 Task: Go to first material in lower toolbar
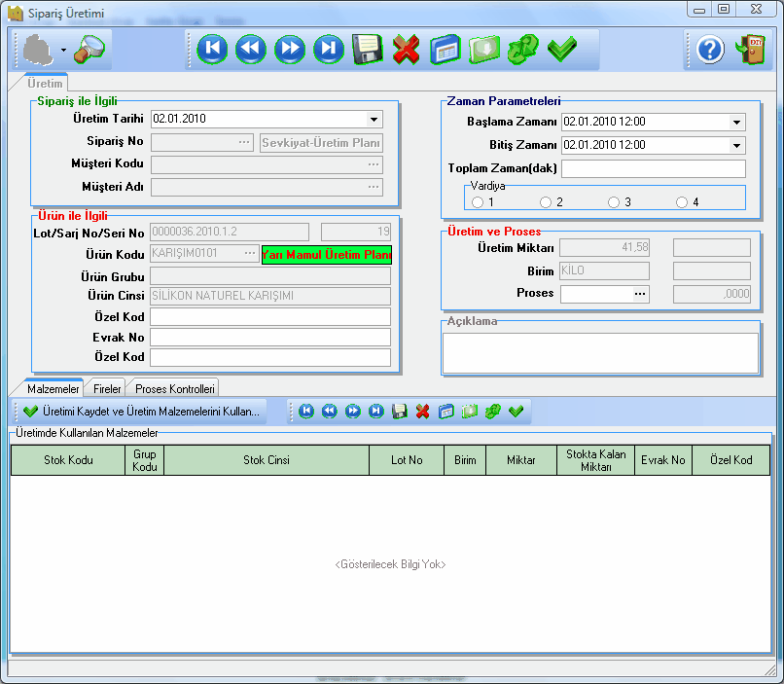306,412
